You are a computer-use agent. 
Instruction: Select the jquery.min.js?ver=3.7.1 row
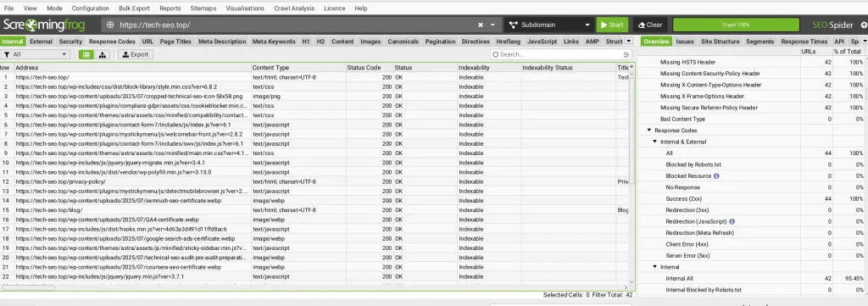coord(315,276)
